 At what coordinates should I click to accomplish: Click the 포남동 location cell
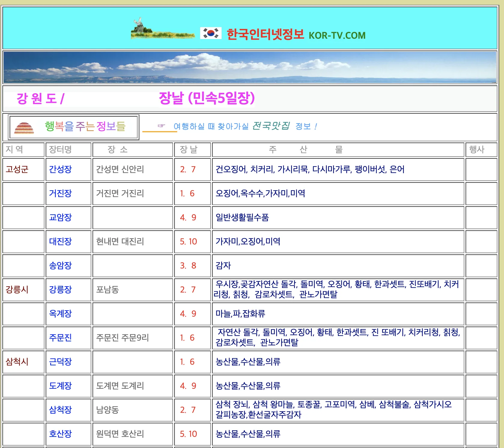(x=132, y=290)
